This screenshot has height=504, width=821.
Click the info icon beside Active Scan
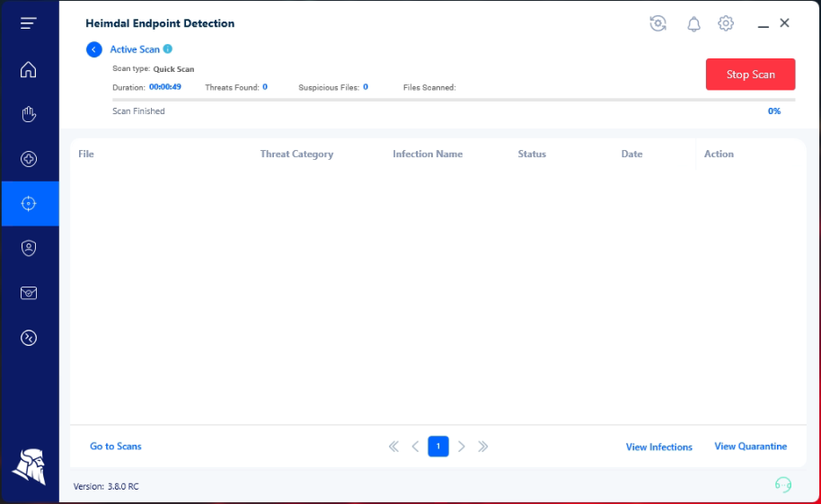tap(168, 49)
